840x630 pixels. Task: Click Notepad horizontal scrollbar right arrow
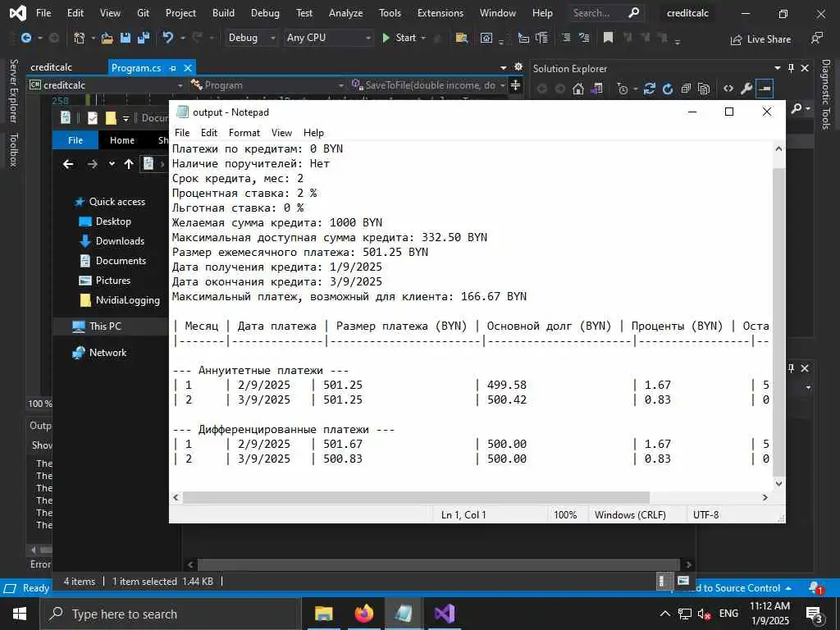[x=765, y=497]
